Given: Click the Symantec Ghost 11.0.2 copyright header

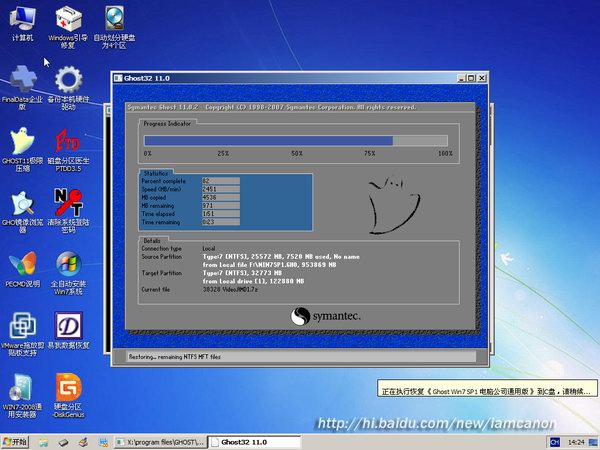Looking at the screenshot, I should pyautogui.click(x=272, y=107).
